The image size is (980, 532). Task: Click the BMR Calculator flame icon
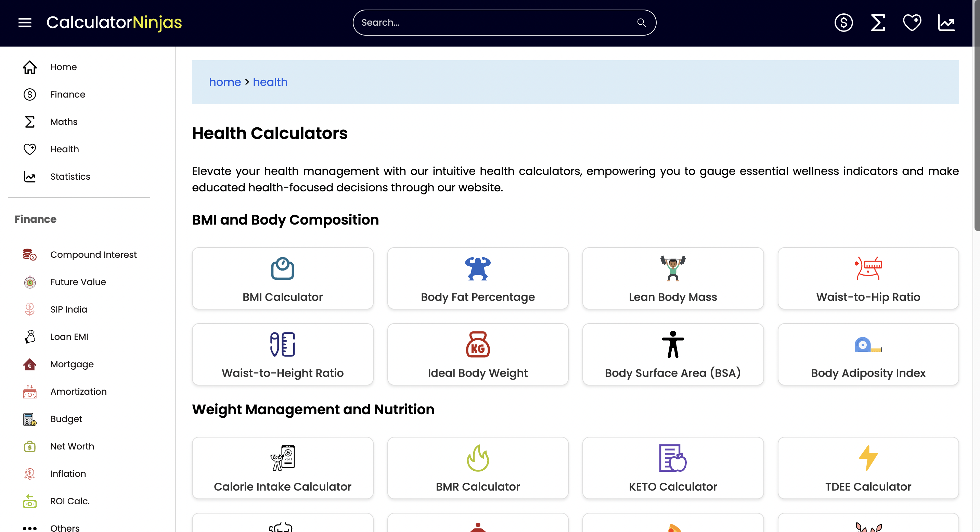pyautogui.click(x=478, y=458)
